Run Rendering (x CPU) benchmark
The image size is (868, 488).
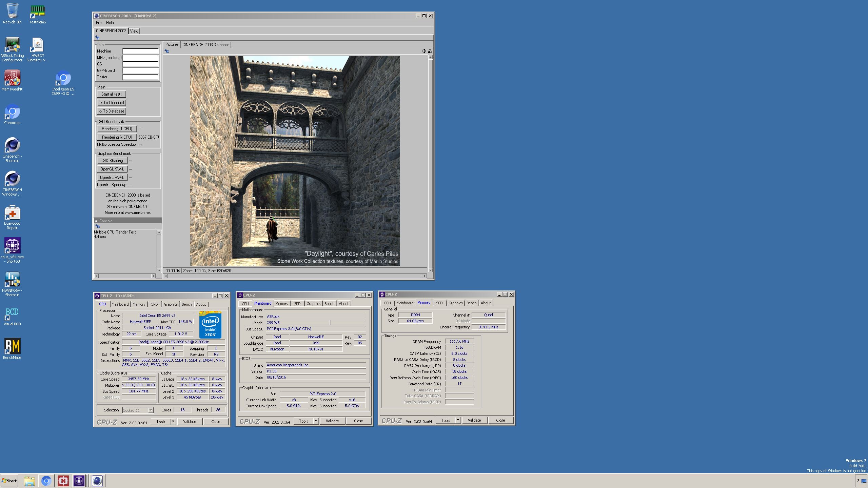(117, 137)
